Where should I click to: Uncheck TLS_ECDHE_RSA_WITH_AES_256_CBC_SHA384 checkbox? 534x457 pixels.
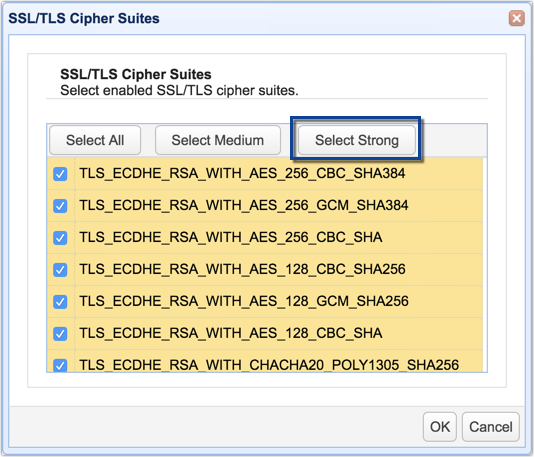60,174
